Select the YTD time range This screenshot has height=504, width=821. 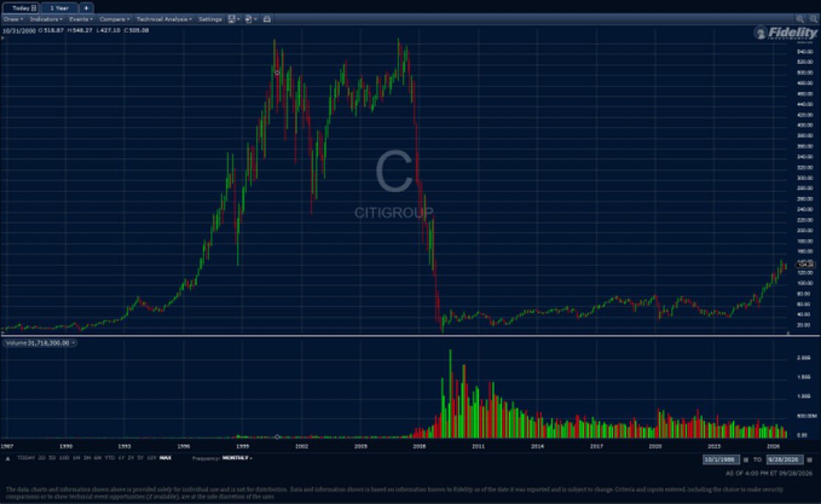pyautogui.click(x=110, y=458)
